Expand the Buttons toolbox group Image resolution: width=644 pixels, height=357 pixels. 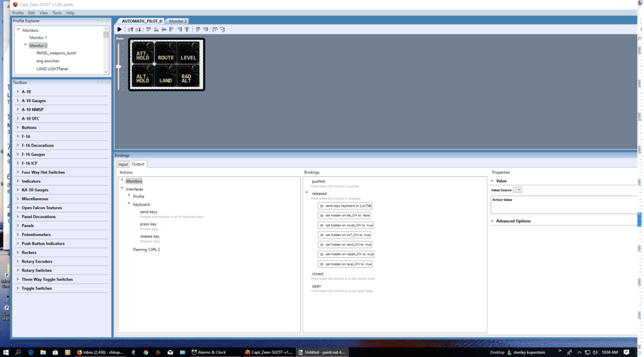[x=17, y=127]
